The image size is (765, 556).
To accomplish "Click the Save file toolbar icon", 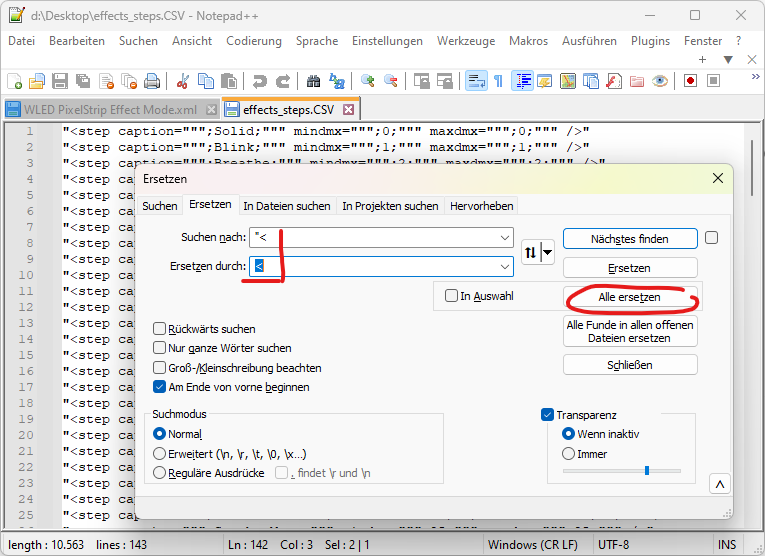I will (60, 81).
